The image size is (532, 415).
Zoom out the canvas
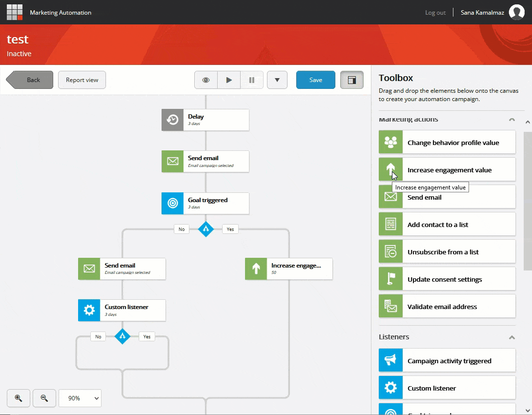[44, 398]
